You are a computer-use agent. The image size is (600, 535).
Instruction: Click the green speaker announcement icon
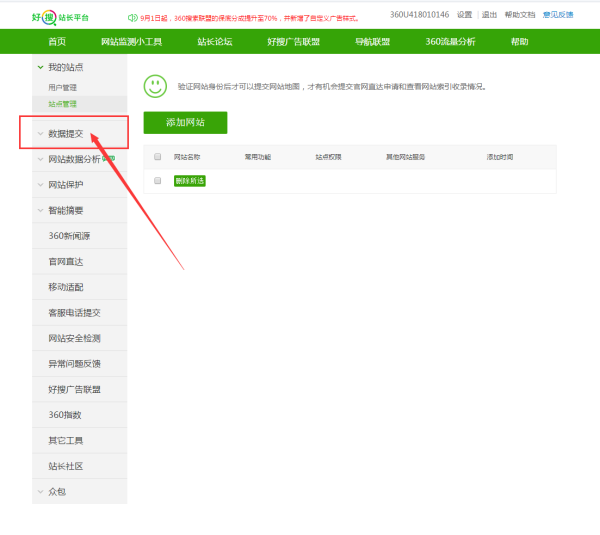coord(133,17)
